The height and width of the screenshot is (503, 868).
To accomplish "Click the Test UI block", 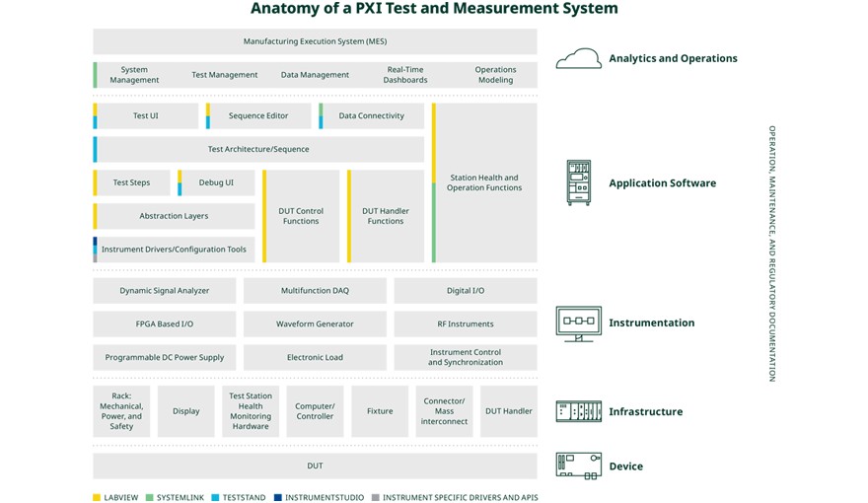I will tap(146, 115).
